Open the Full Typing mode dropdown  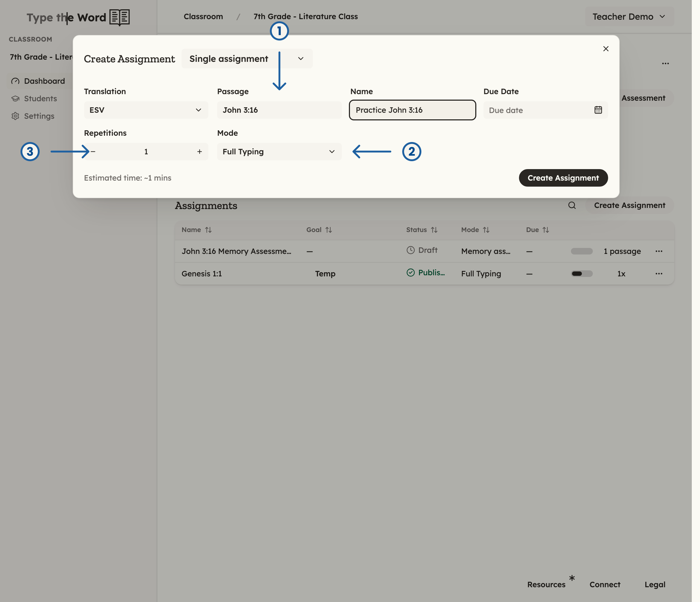279,151
